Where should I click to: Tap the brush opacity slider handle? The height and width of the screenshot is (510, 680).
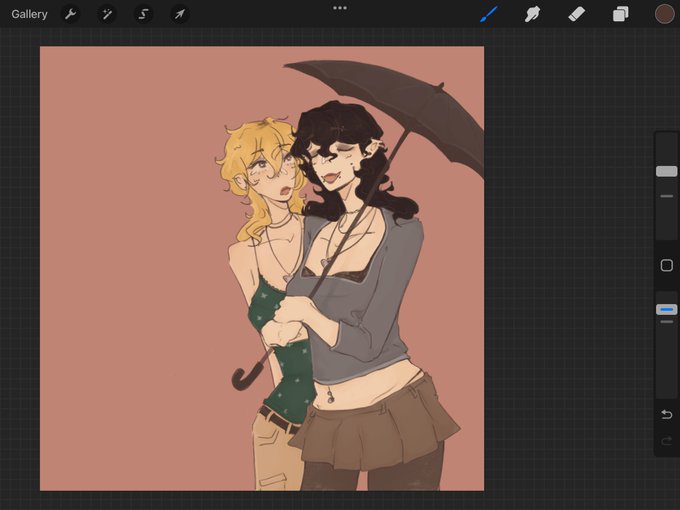pyautogui.click(x=667, y=309)
